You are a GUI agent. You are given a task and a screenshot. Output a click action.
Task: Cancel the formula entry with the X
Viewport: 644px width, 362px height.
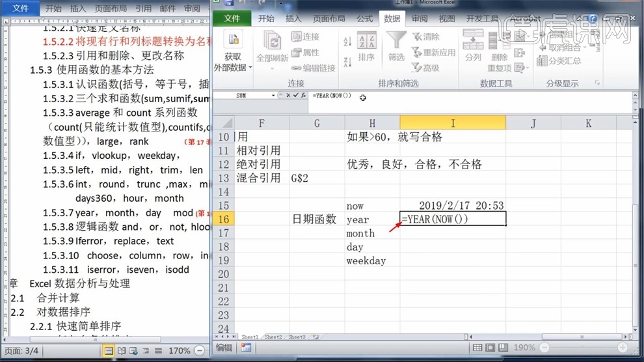pos(288,95)
